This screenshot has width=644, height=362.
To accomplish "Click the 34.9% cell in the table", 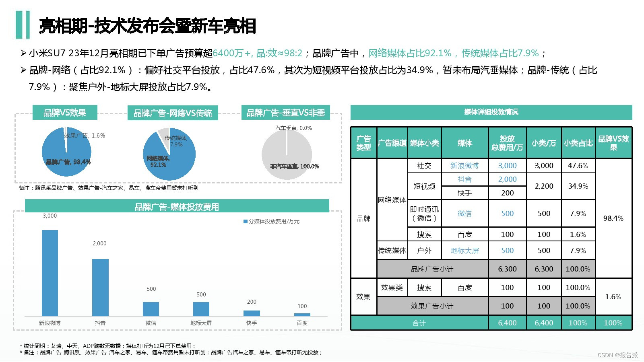I will pos(578,186).
